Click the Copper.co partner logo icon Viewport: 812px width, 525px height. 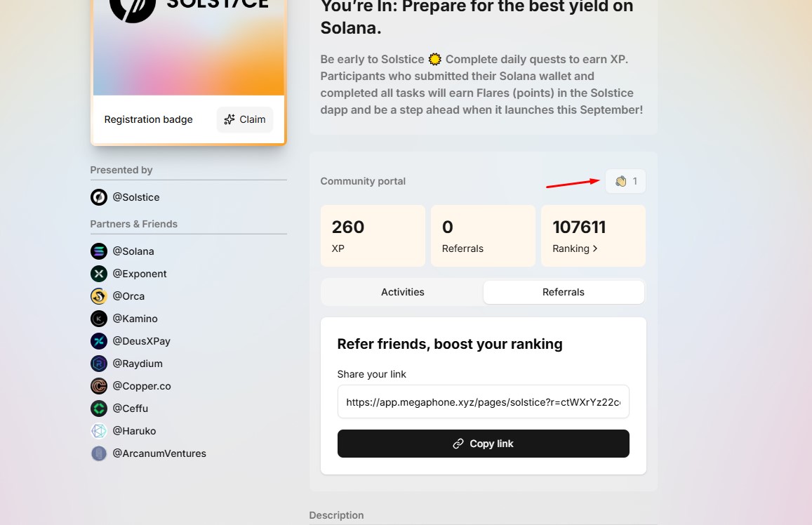[x=99, y=386]
